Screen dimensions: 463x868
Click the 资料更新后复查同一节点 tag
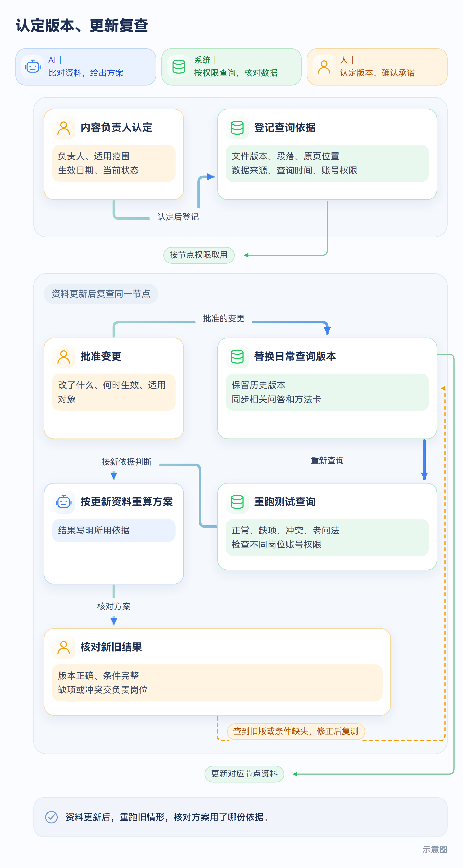tap(101, 294)
